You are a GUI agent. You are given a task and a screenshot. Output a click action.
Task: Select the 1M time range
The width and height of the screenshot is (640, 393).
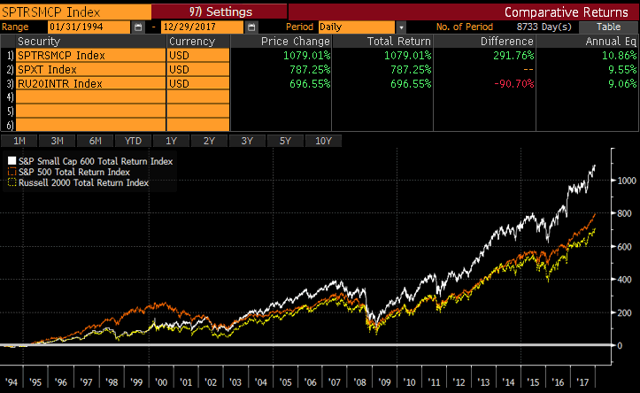pos(19,141)
